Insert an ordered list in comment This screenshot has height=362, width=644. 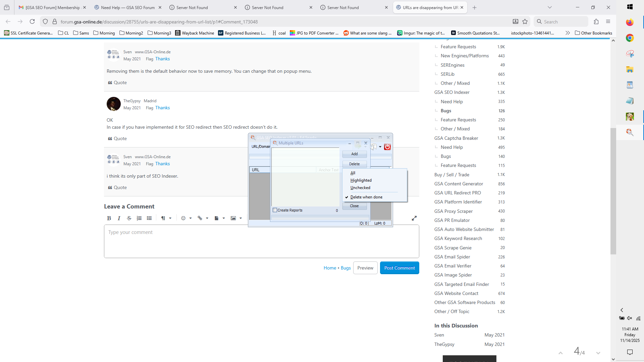pos(139,218)
